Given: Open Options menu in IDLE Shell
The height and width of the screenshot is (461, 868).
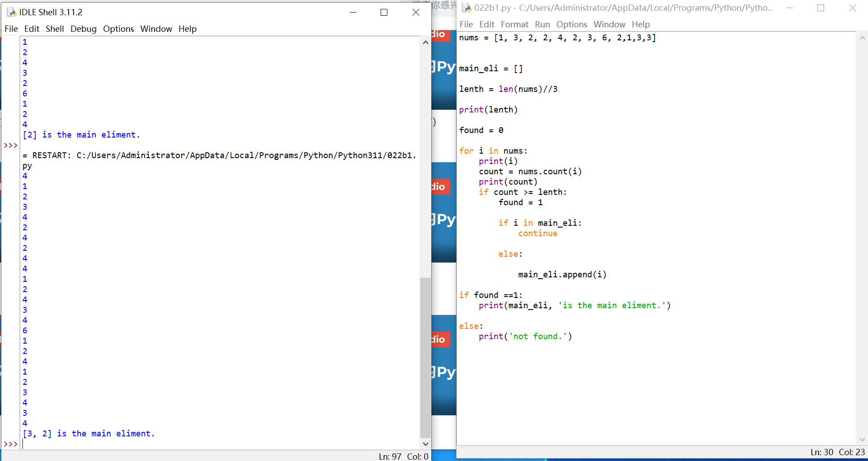Looking at the screenshot, I should 118,29.
